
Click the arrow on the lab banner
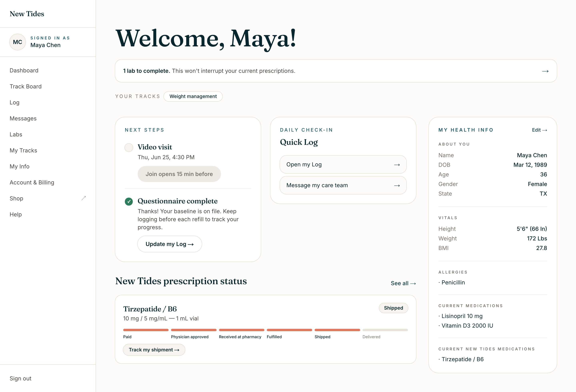coord(545,71)
